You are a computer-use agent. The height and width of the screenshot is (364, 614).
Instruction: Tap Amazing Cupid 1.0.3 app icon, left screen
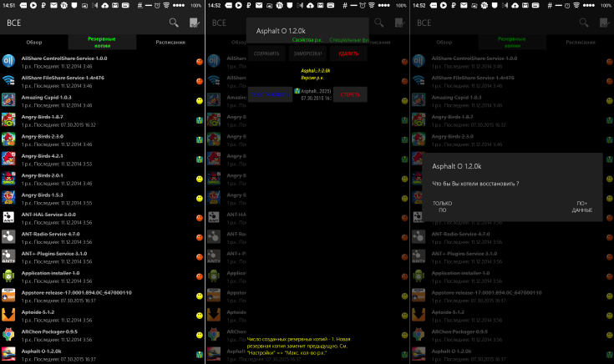(8, 100)
